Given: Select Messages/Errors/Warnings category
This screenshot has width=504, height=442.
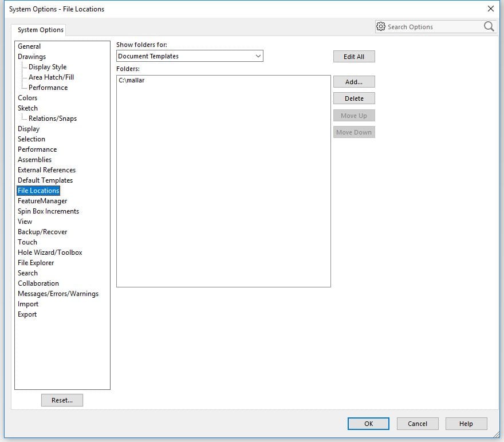Looking at the screenshot, I should tap(58, 294).
